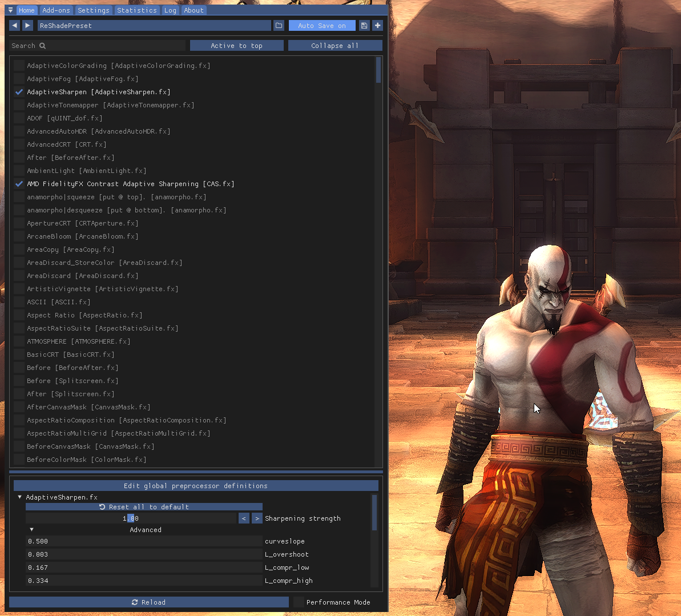Open the Settings tab
The width and height of the screenshot is (681, 616).
pos(94,10)
